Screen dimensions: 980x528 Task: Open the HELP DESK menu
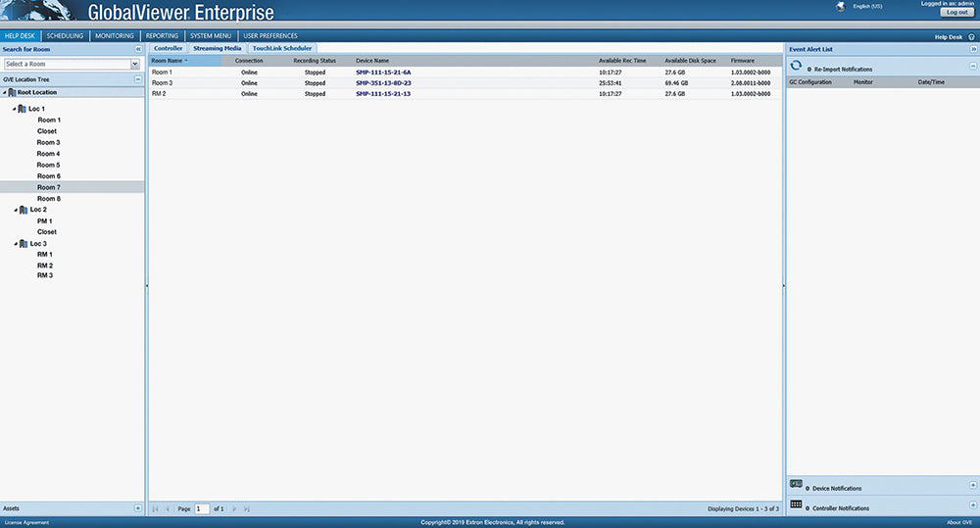[20, 36]
